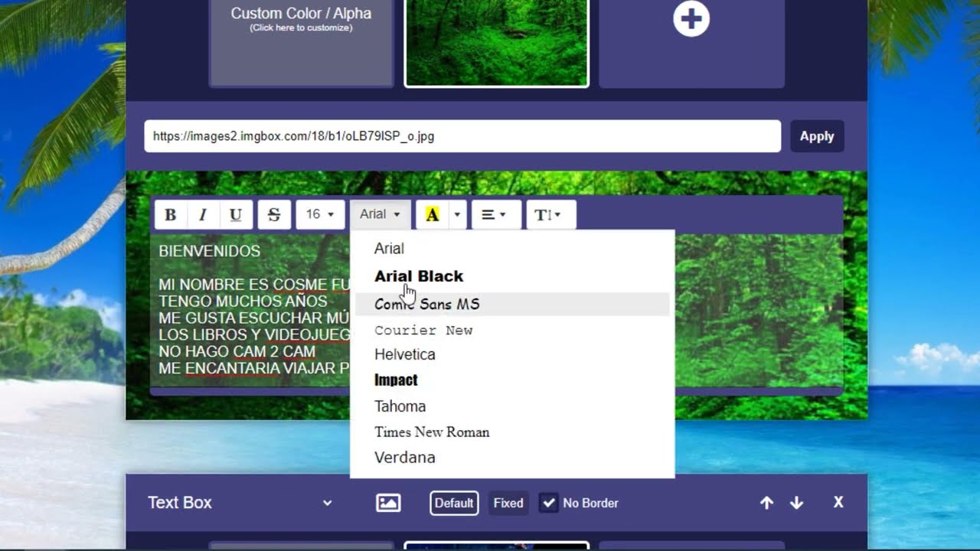980x551 pixels.
Task: Toggle bold formatting in the text editor
Action: [171, 215]
